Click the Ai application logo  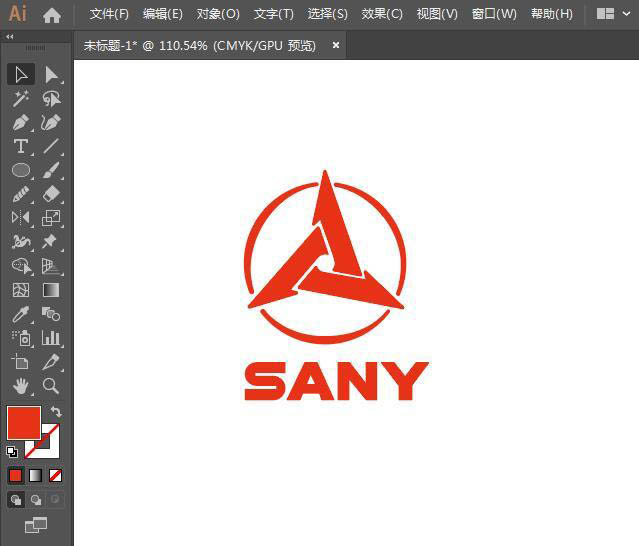[x=18, y=13]
